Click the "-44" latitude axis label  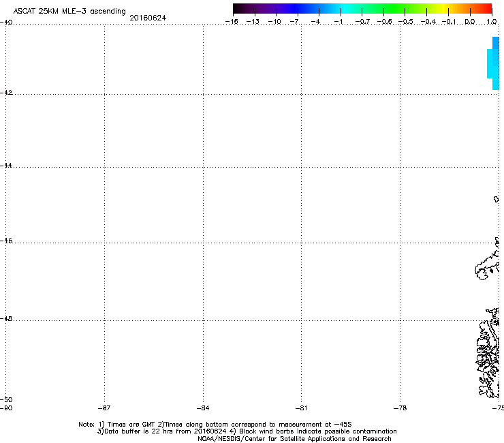[x=6, y=166]
